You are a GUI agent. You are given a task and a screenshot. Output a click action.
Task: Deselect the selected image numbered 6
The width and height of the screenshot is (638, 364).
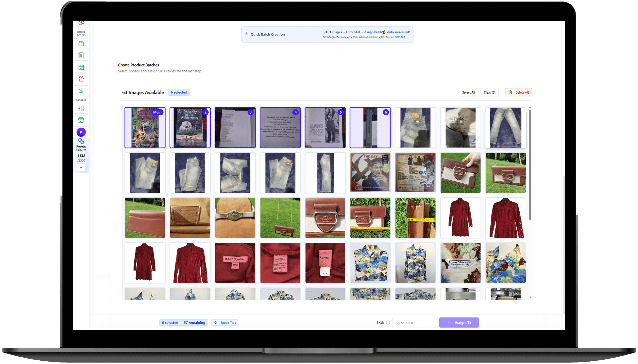370,128
